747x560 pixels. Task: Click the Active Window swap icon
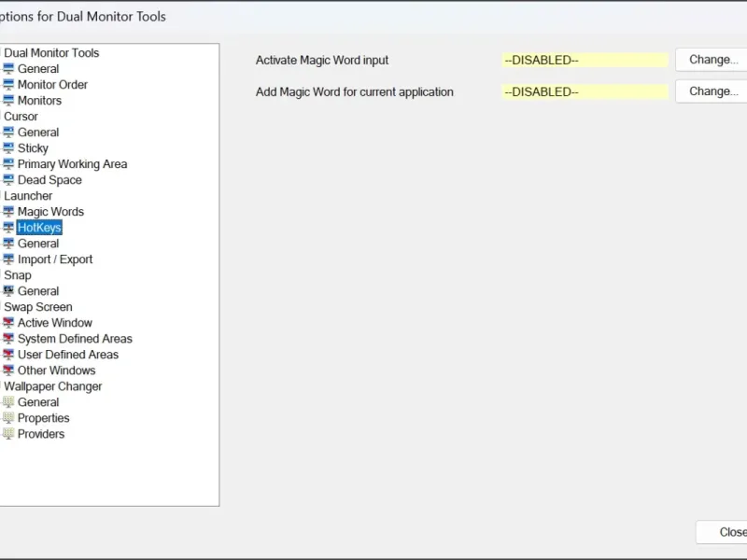(x=8, y=322)
